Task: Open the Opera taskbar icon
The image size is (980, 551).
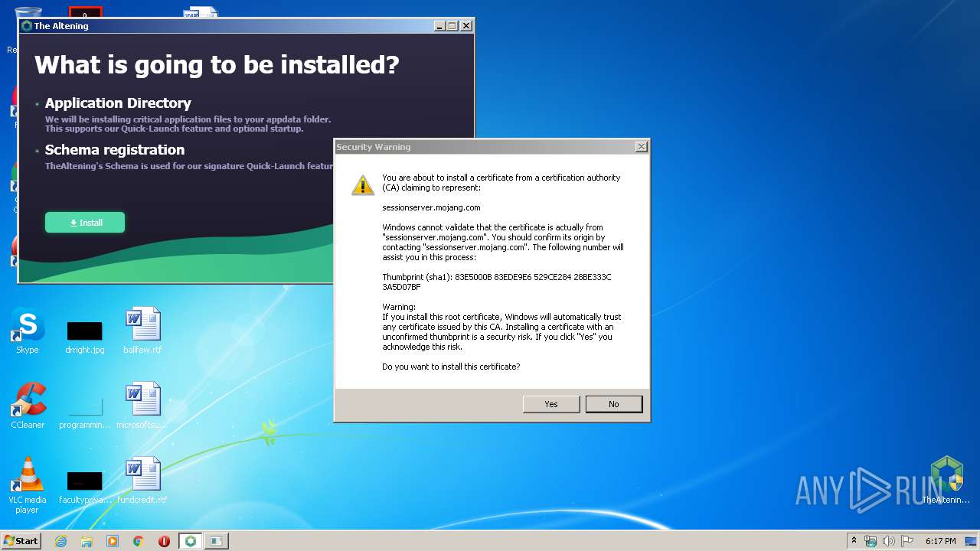Action: (164, 541)
